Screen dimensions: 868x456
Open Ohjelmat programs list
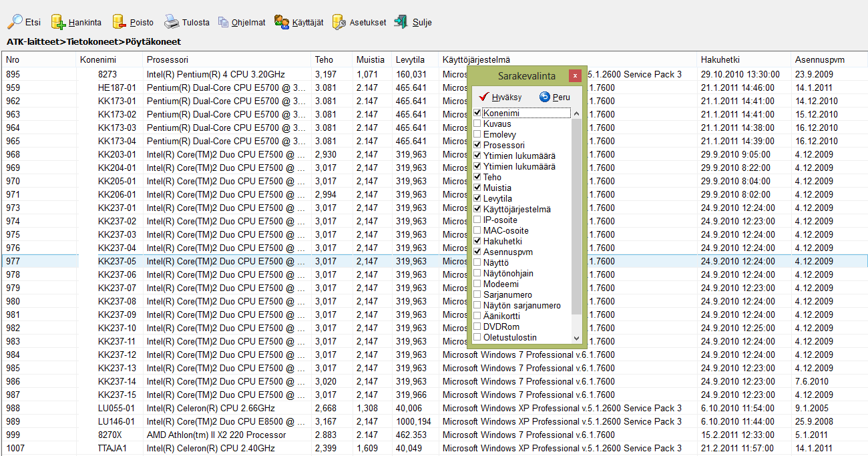(223, 22)
